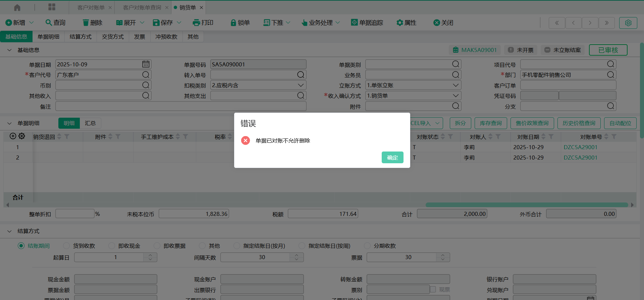Click the 打印 print icon
This screenshot has width=644, height=300.
pos(196,23)
